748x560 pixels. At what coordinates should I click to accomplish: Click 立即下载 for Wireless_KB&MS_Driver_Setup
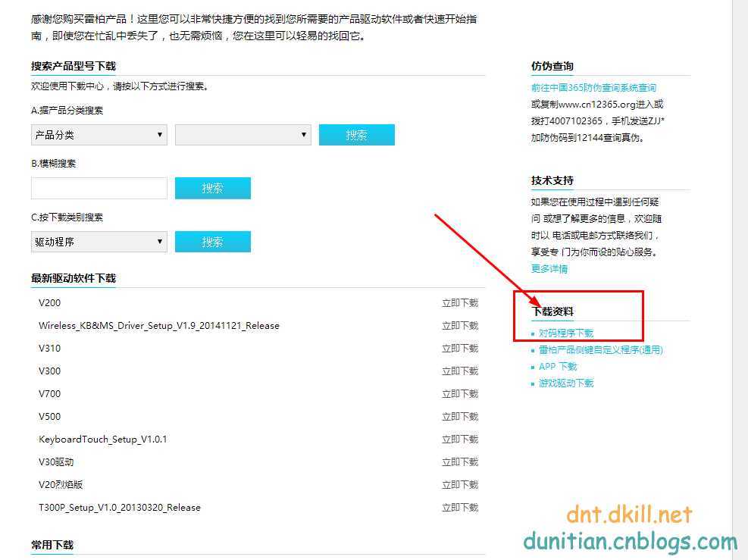point(460,326)
